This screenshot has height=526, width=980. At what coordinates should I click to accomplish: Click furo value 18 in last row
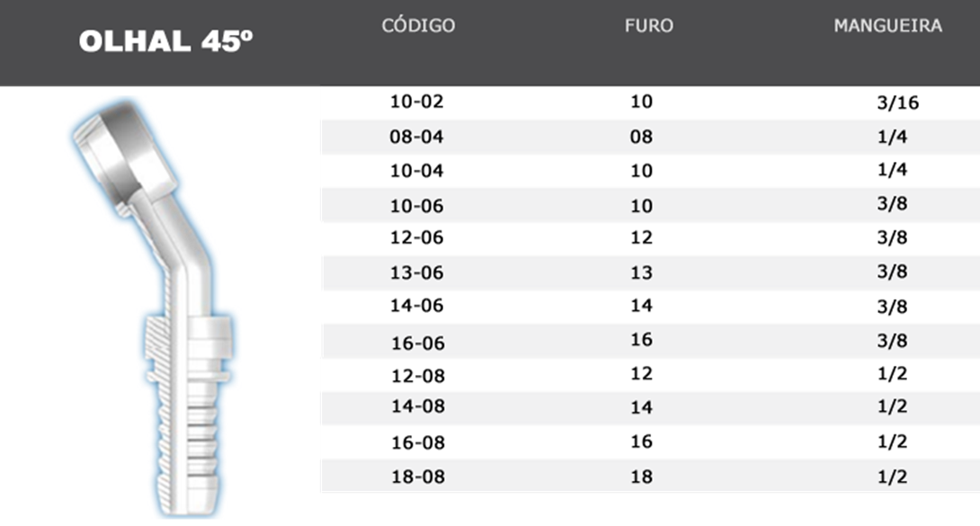coord(641,477)
